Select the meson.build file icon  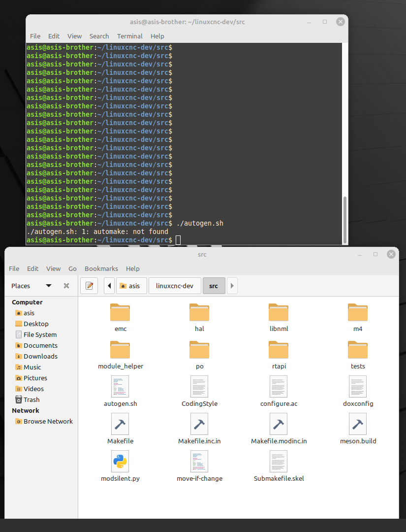pos(358,424)
